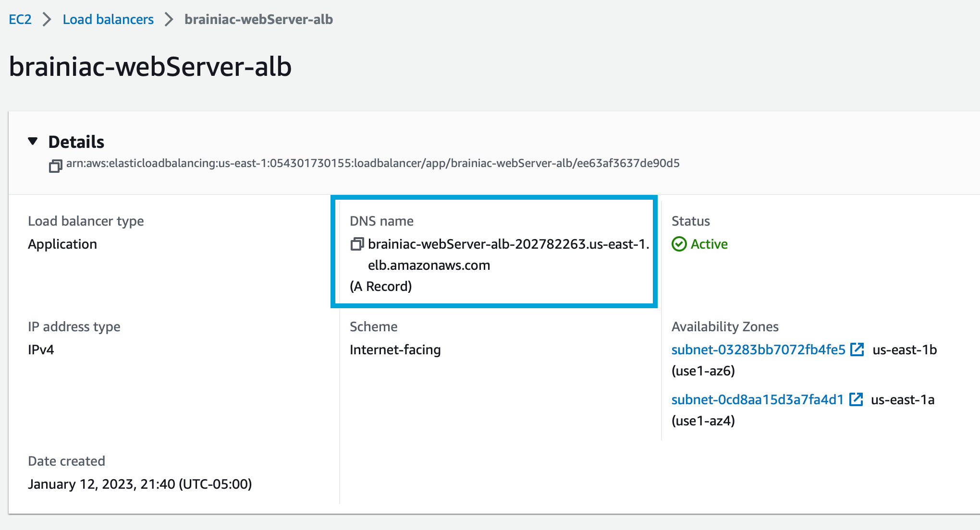The image size is (980, 530).
Task: Open Load balancers breadcrumb link
Action: coord(108,19)
